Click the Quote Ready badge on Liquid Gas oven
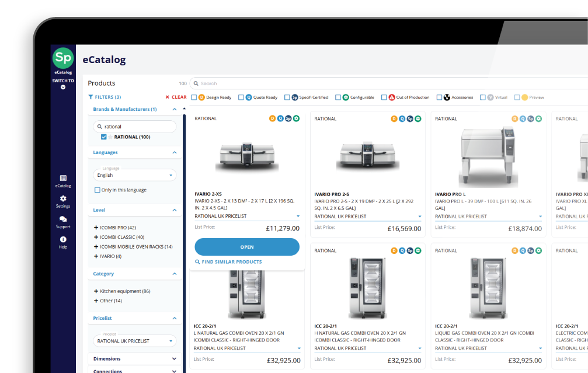The image size is (588, 373). pyautogui.click(x=523, y=250)
